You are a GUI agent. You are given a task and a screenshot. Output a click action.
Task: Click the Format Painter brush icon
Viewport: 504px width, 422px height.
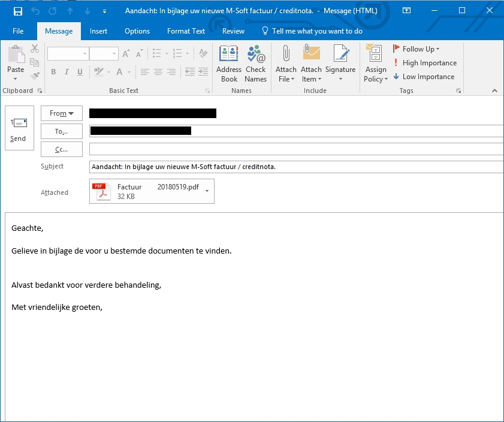tap(35, 76)
